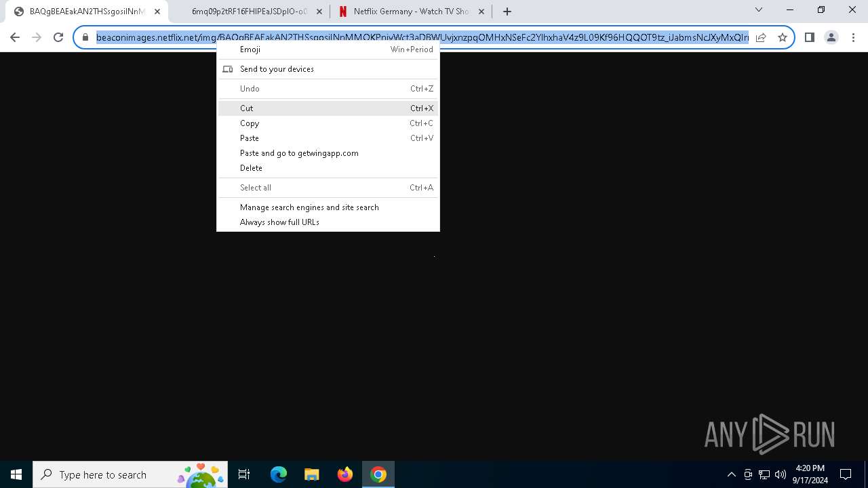
Task: Launch Firefox from the taskbar
Action: 344,474
